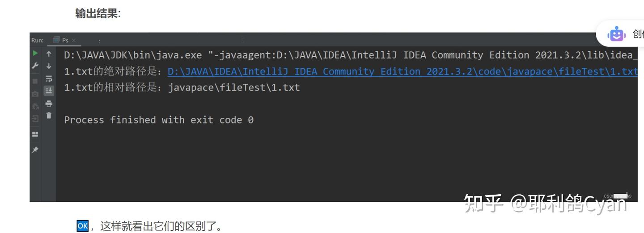Toggle soft-wrap in console output
The image size is (644, 233).
tap(49, 79)
